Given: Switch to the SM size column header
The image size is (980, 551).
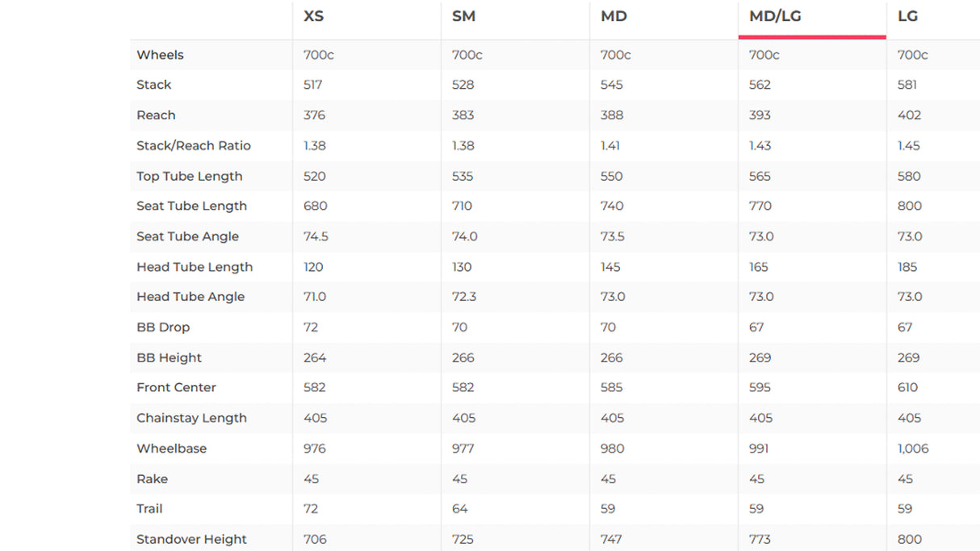Looking at the screenshot, I should click(463, 16).
